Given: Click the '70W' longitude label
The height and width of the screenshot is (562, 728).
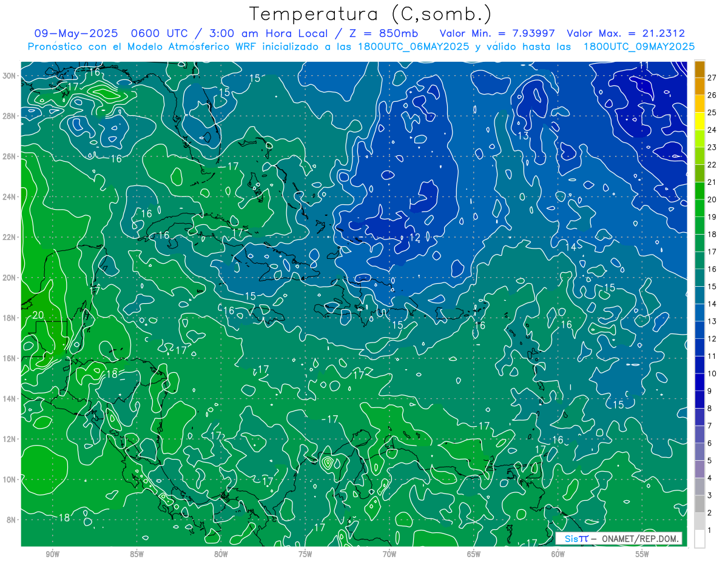Looking at the screenshot, I should (x=389, y=554).
